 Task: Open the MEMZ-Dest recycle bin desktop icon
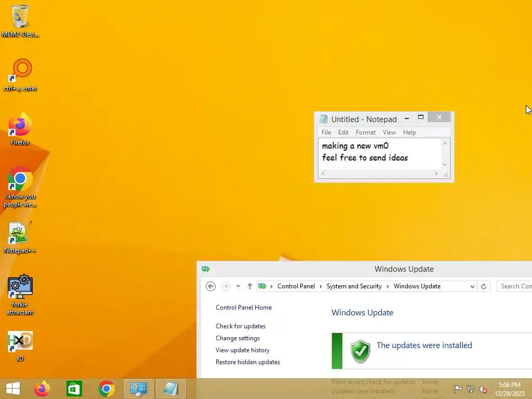(x=20, y=20)
